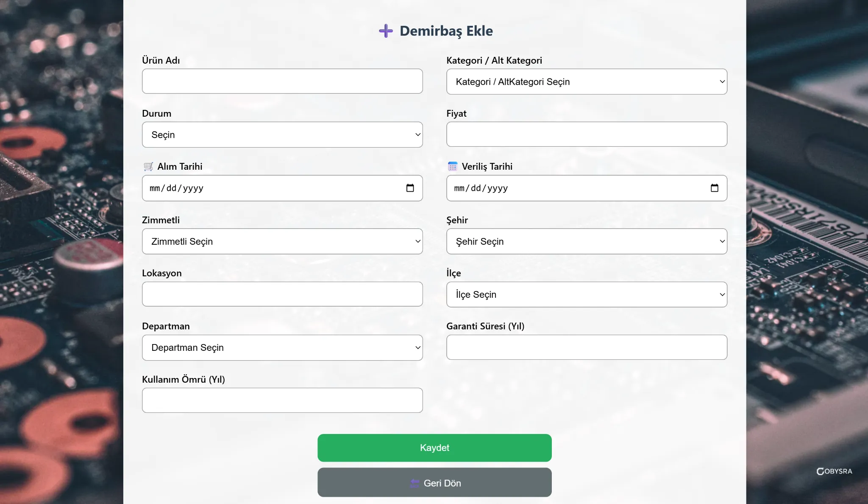Image resolution: width=868 pixels, height=504 pixels.
Task: Expand the Durum Seçin dropdown
Action: (282, 135)
